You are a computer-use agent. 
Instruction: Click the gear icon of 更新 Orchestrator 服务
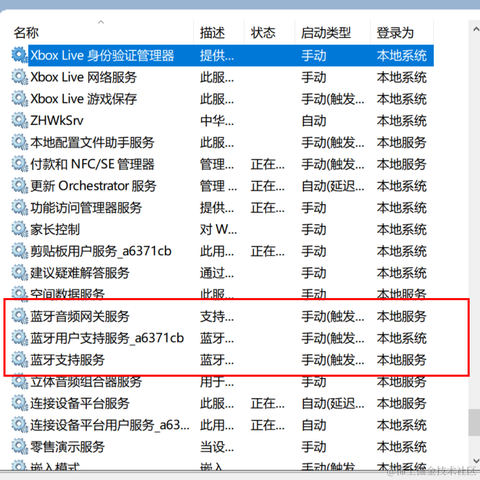click(20, 186)
